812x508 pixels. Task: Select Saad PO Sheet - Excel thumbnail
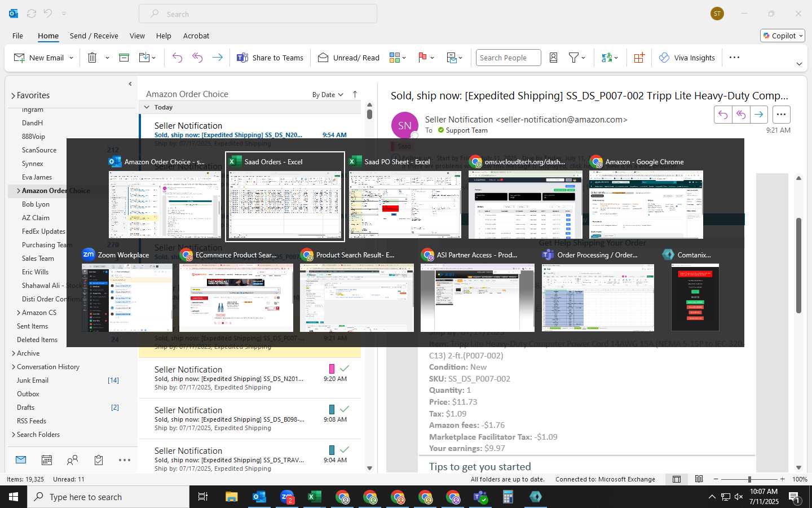[x=405, y=197]
